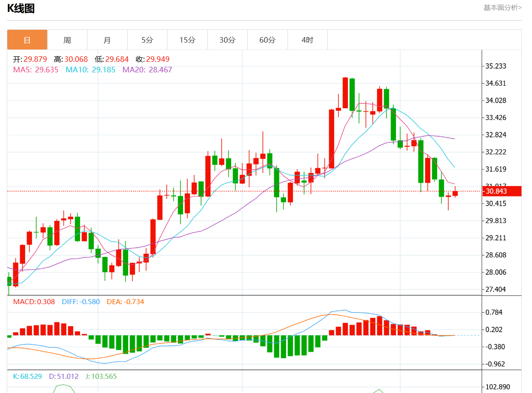Click the 0.202 MACD axis label
This screenshot has width=532, height=393.
click(x=494, y=329)
